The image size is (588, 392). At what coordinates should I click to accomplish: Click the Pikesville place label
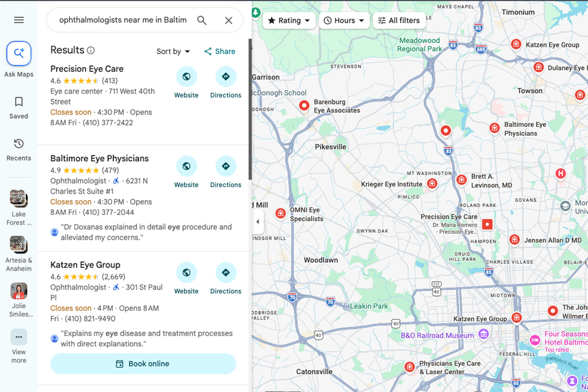(330, 147)
